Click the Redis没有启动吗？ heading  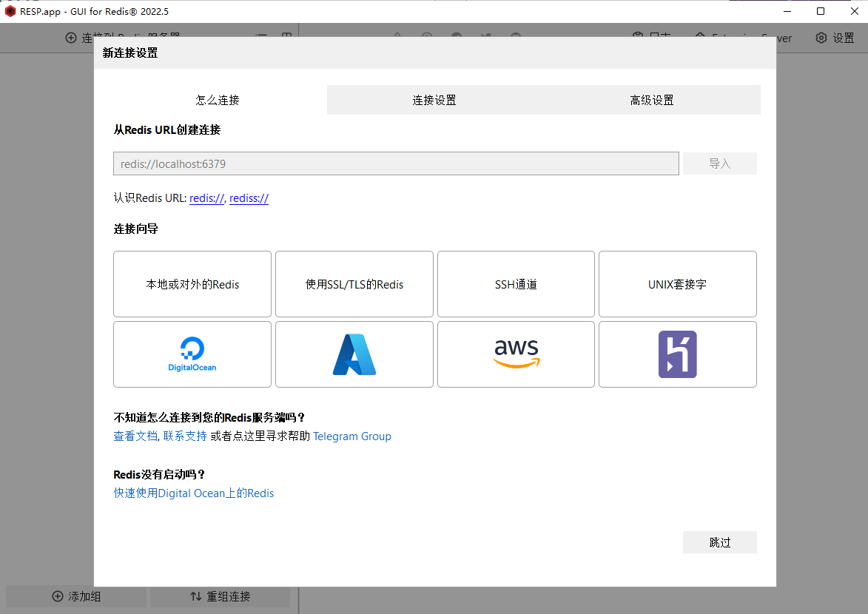point(159,474)
